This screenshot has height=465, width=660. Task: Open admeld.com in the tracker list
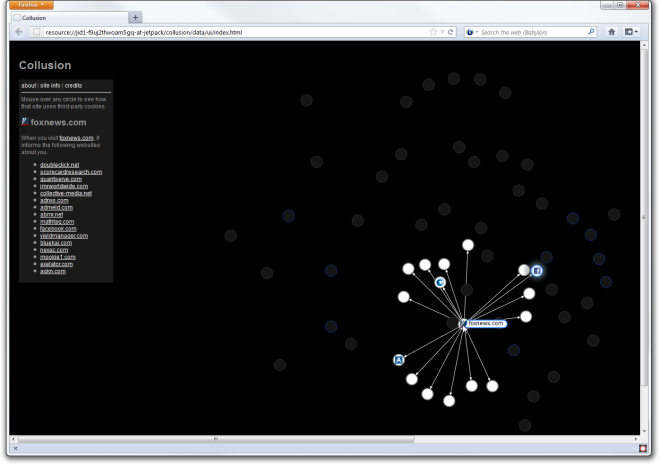click(56, 207)
